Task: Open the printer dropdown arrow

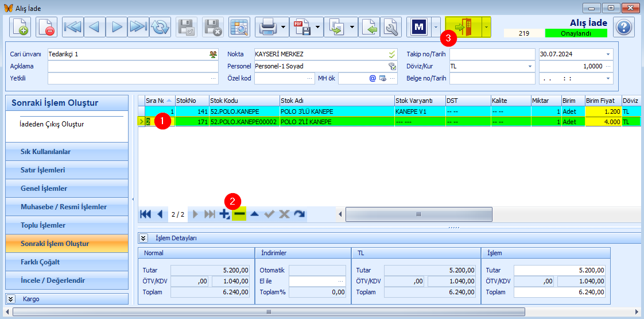Action: 284,28
